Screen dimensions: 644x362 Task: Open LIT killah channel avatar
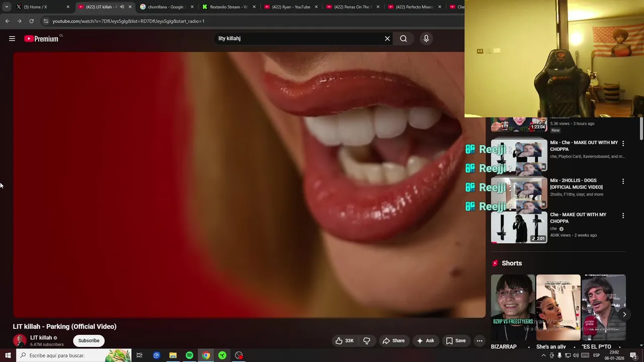[x=20, y=340]
